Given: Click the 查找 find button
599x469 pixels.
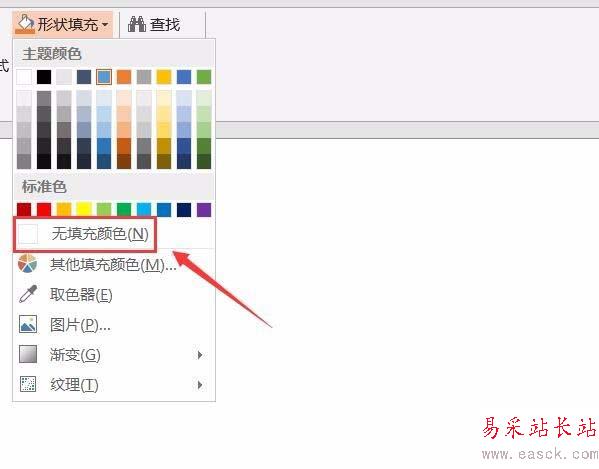Looking at the screenshot, I should click(x=154, y=25).
